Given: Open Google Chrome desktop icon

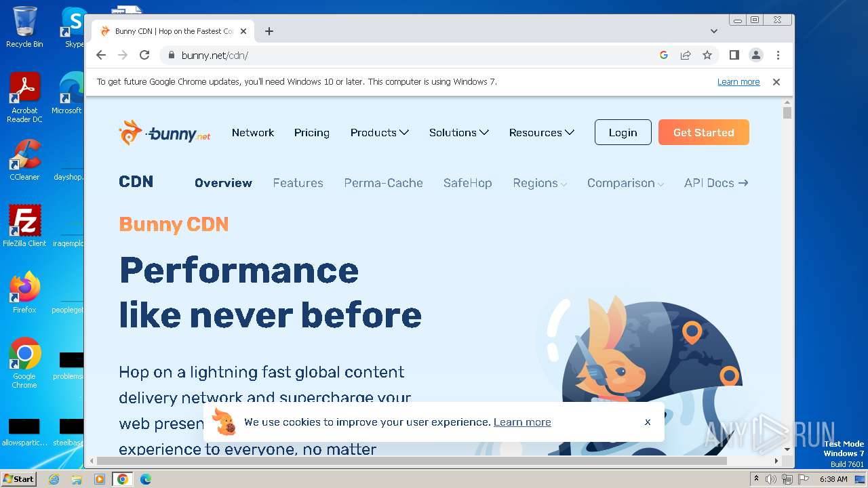Looking at the screenshot, I should [x=24, y=363].
